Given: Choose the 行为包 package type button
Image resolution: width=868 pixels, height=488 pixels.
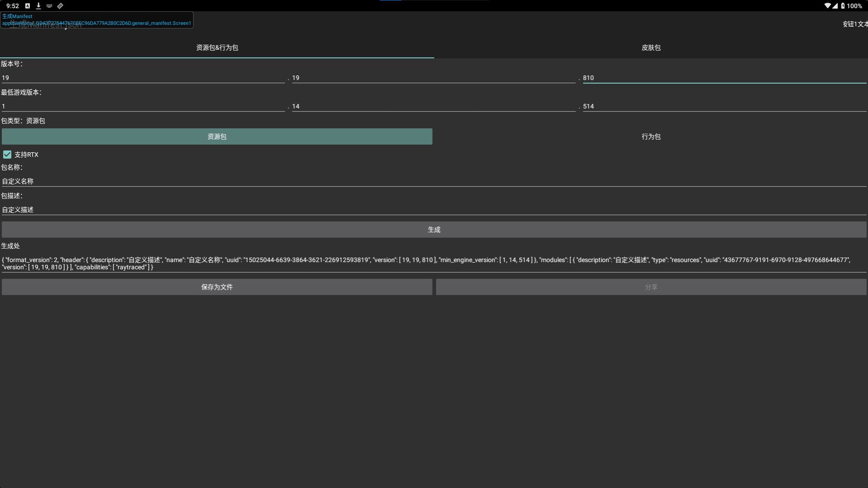Looking at the screenshot, I should pos(651,136).
